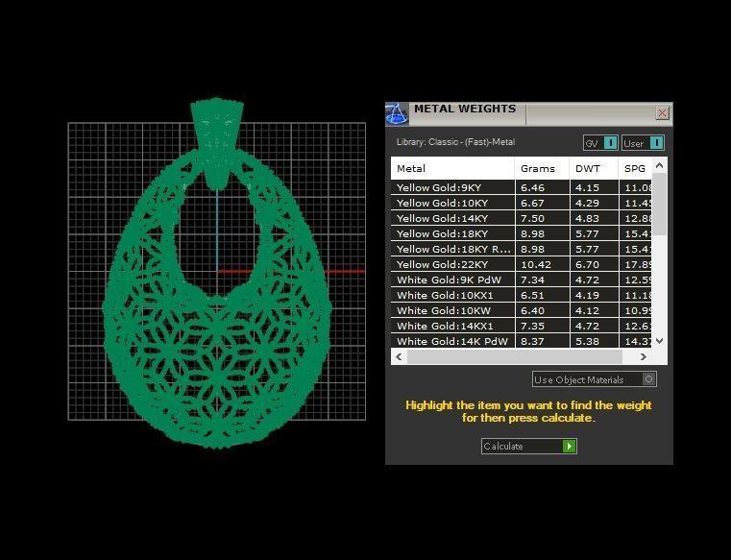731x560 pixels.
Task: Click the 7.34 grams value
Action: [532, 280]
